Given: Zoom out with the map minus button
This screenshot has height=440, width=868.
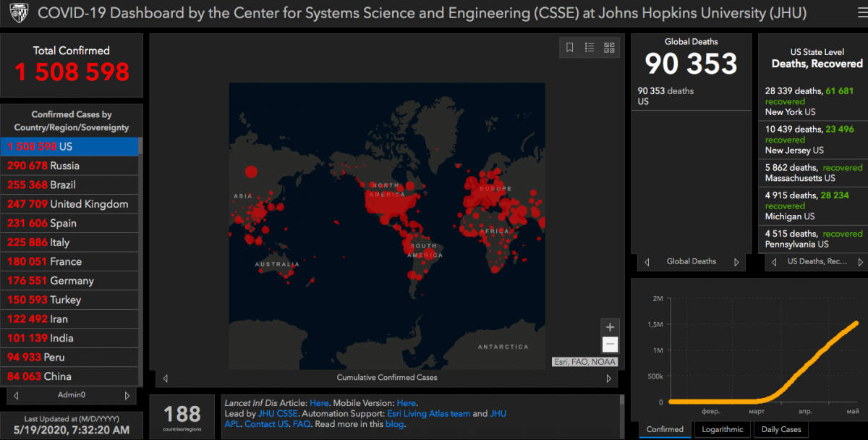Looking at the screenshot, I should [x=610, y=344].
